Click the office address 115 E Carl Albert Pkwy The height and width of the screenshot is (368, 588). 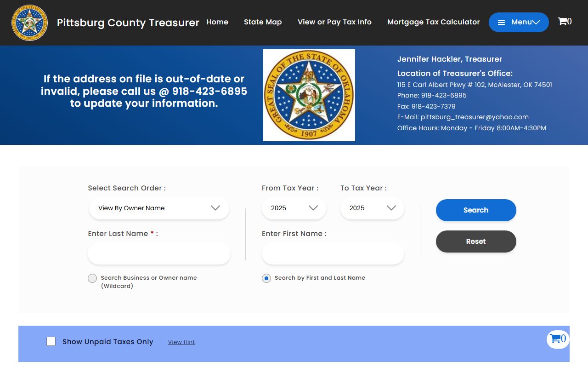[x=475, y=85]
